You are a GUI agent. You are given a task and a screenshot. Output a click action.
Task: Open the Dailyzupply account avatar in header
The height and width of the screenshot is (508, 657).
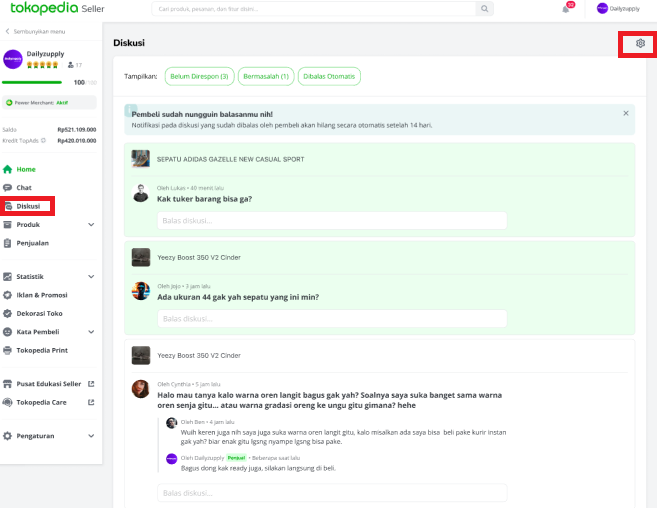tap(602, 8)
